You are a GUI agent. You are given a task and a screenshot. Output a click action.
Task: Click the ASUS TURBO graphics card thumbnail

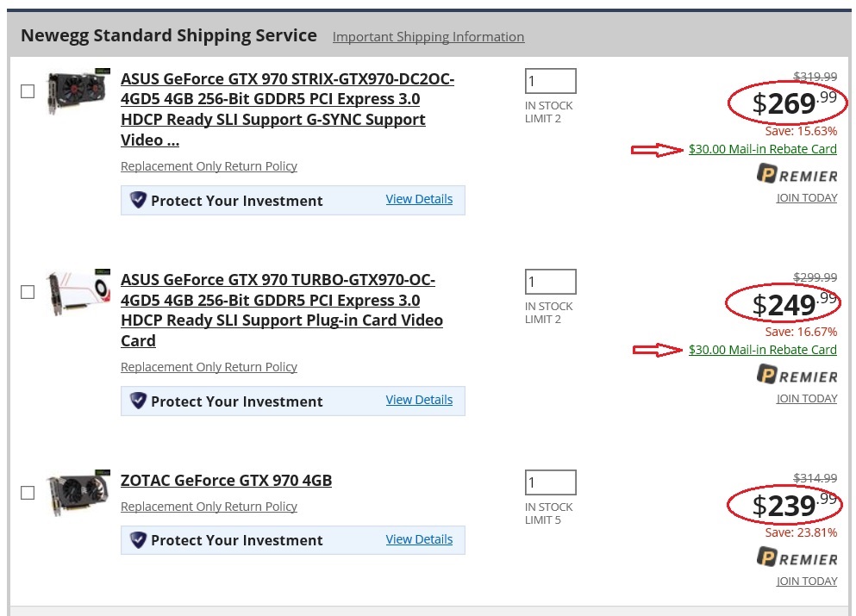(x=78, y=292)
